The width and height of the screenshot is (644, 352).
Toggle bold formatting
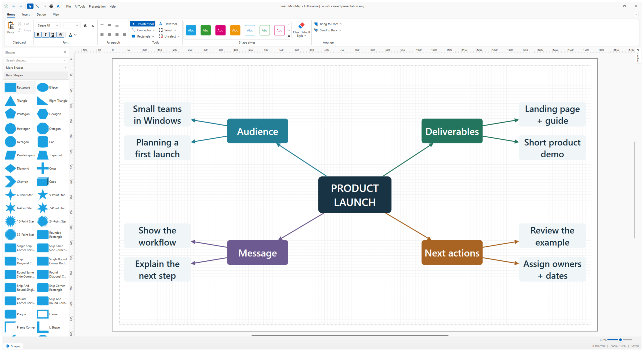pyautogui.click(x=38, y=35)
